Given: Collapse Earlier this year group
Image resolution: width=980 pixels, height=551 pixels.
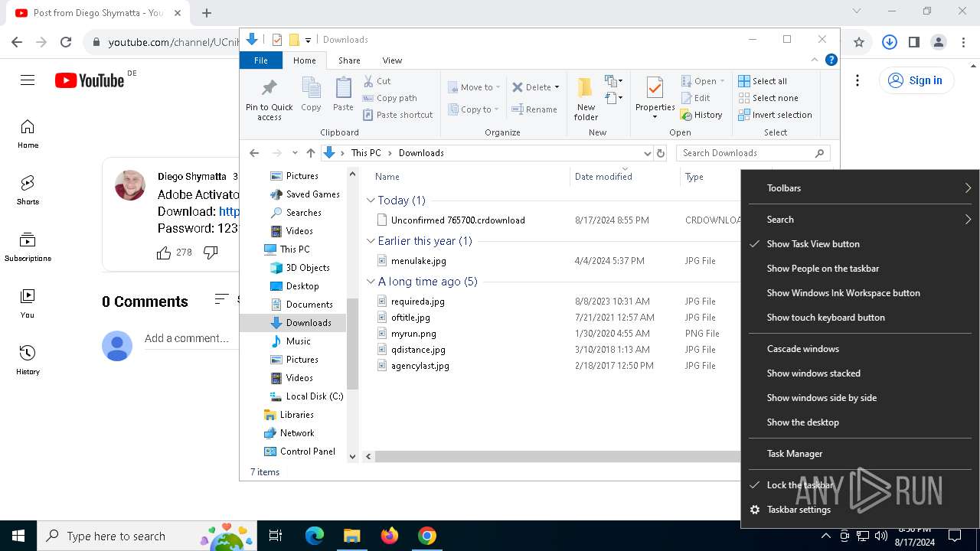Looking at the screenshot, I should pyautogui.click(x=371, y=241).
